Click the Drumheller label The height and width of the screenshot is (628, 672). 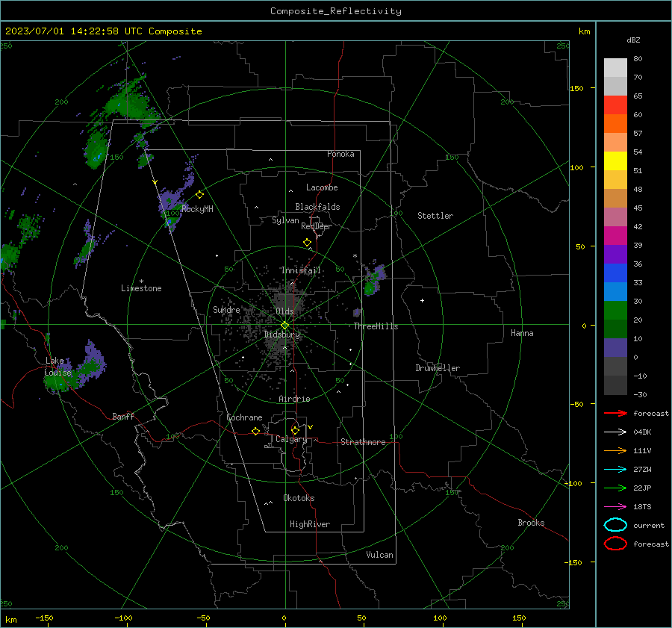438,368
